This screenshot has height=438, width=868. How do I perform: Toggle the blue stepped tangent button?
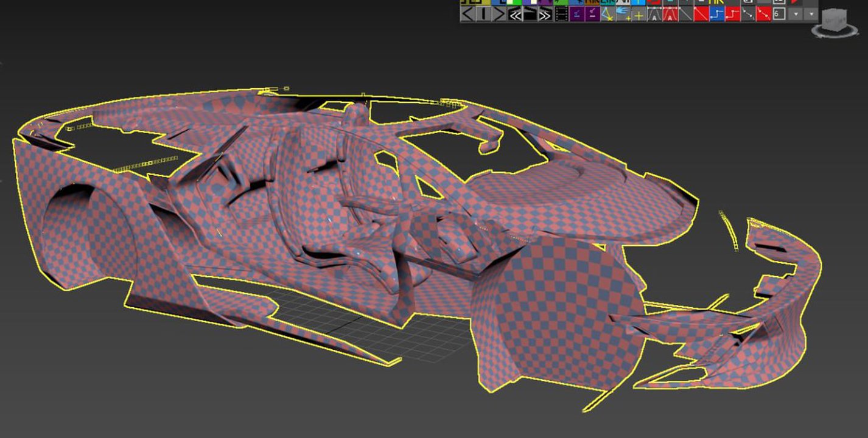pyautogui.click(x=717, y=15)
